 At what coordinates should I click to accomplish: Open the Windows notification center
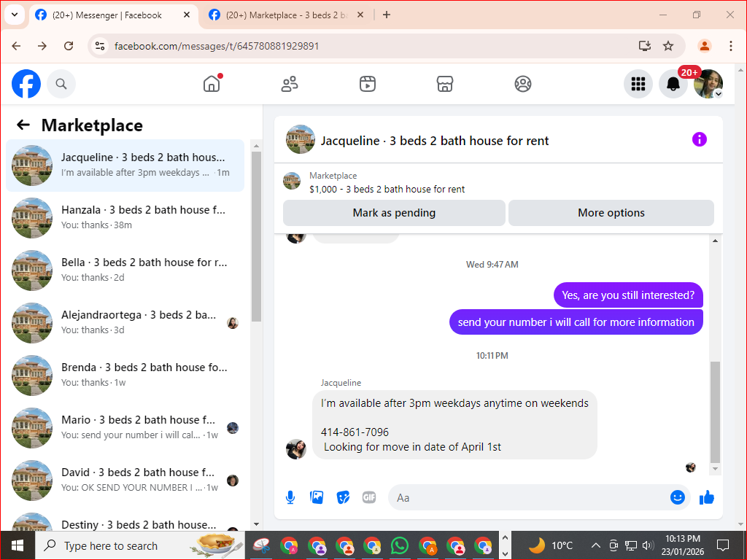click(x=723, y=545)
